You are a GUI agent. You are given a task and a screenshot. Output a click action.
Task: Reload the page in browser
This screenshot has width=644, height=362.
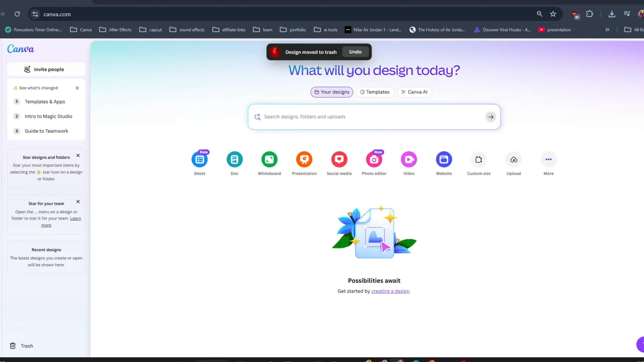pos(17,14)
